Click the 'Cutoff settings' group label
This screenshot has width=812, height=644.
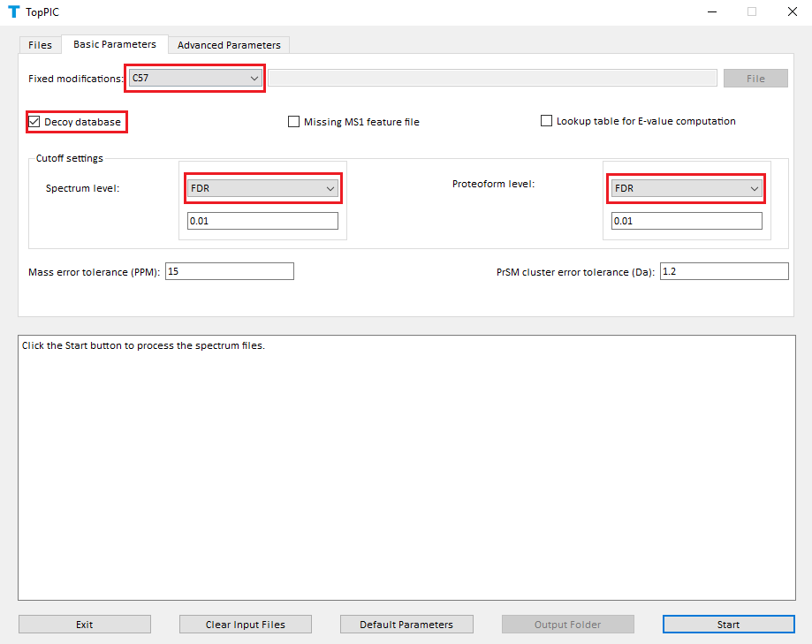(70, 158)
